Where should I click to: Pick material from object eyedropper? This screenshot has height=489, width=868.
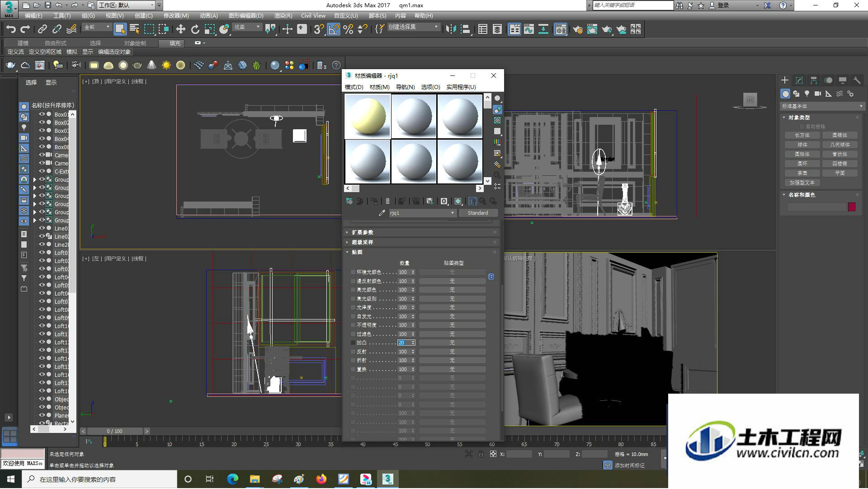(382, 213)
